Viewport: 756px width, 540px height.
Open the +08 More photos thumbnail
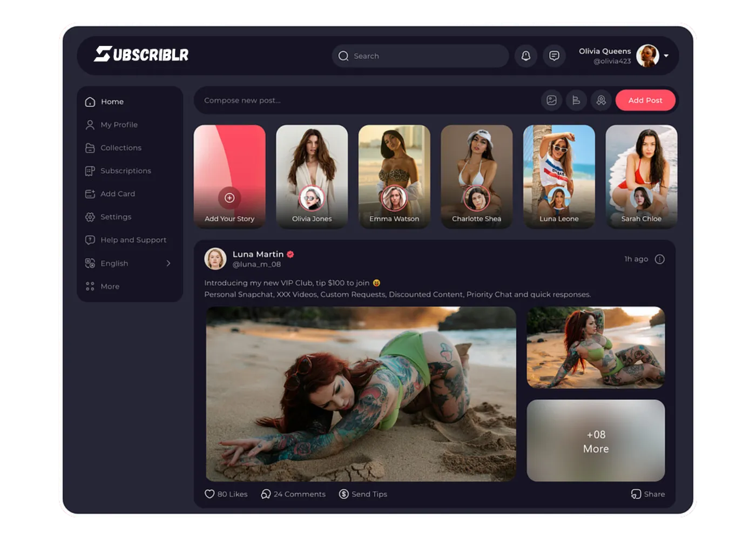tap(596, 441)
